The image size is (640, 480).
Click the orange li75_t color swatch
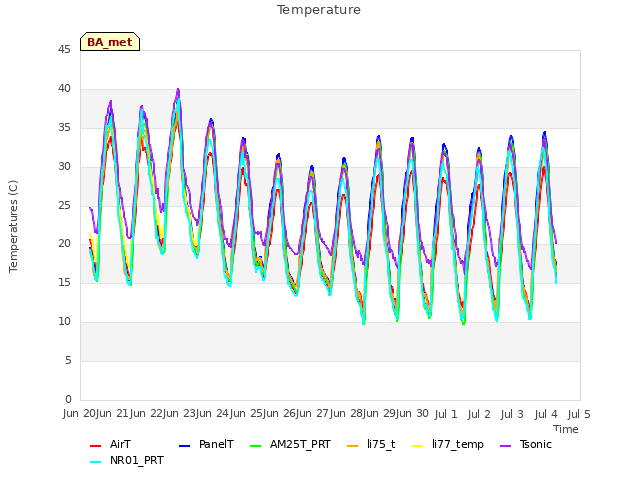[352, 446]
